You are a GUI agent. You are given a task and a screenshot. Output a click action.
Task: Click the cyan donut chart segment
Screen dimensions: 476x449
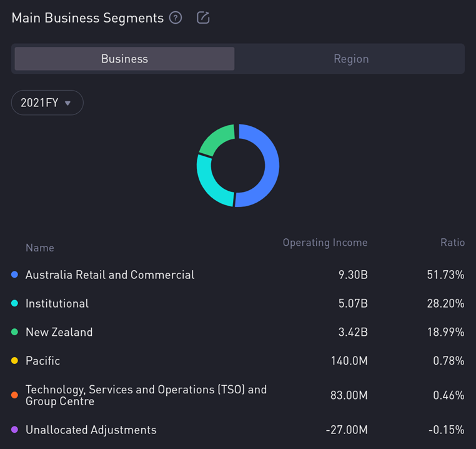pos(209,181)
